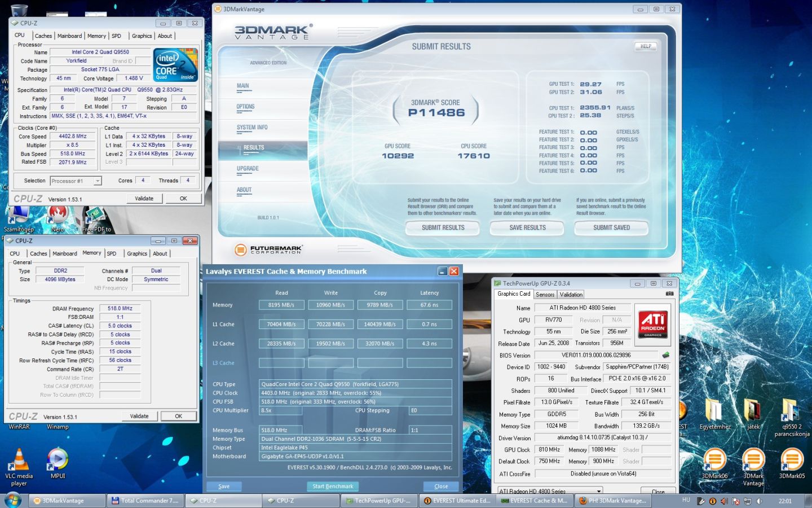
Task: Click L1 Cache Copy 140439 MB/s cell
Action: pyautogui.click(x=379, y=324)
